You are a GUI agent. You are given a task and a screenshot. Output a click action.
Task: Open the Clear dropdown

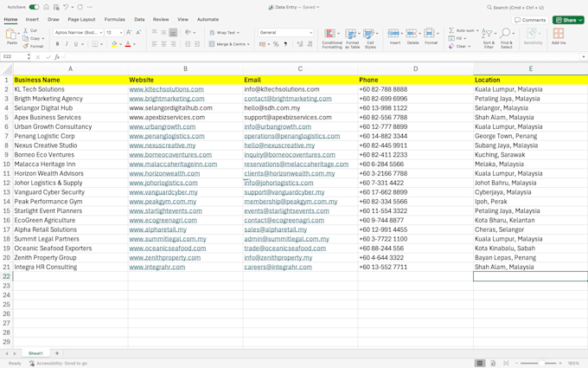pos(470,47)
